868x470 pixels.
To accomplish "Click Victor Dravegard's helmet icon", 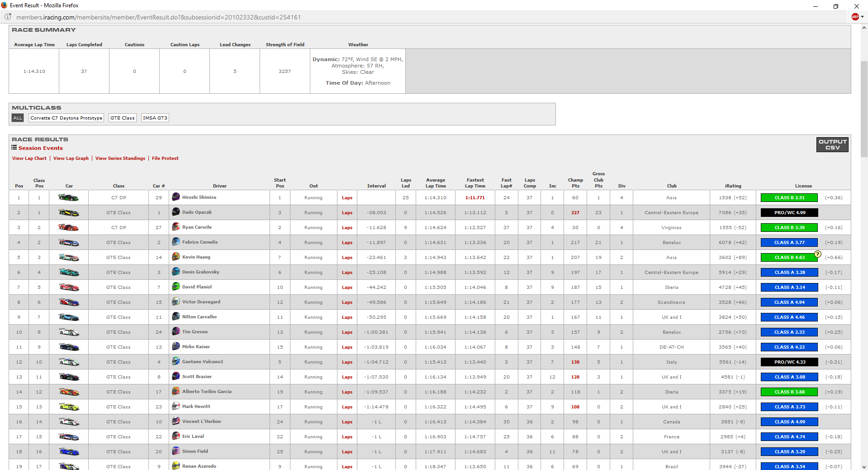I will pyautogui.click(x=176, y=302).
